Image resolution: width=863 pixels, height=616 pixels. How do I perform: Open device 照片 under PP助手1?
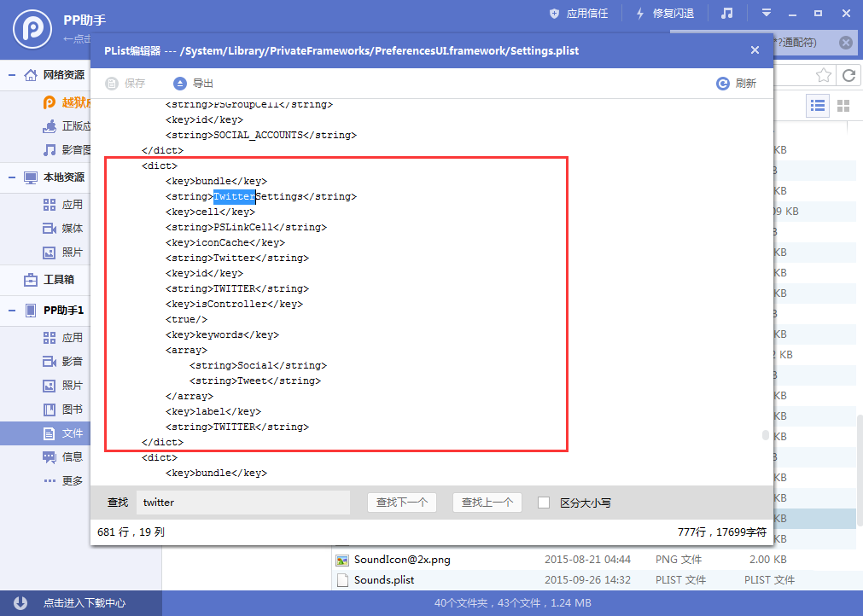click(63, 386)
